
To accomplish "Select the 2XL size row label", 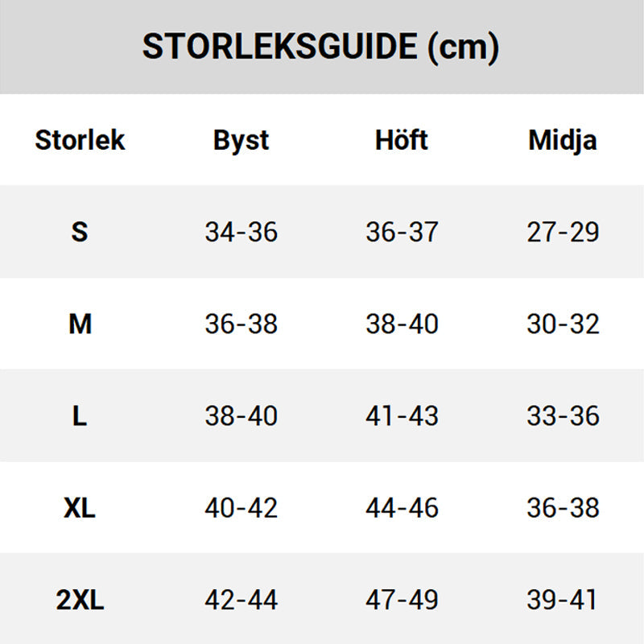I will click(x=80, y=600).
